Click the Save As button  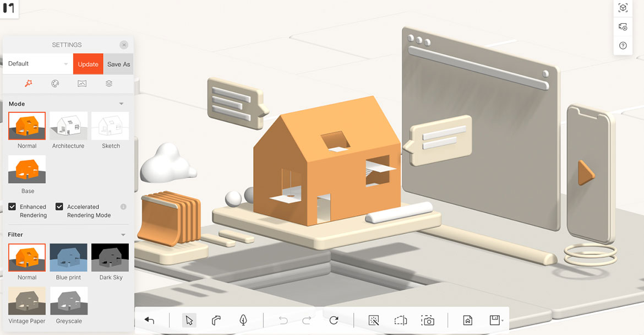click(118, 64)
